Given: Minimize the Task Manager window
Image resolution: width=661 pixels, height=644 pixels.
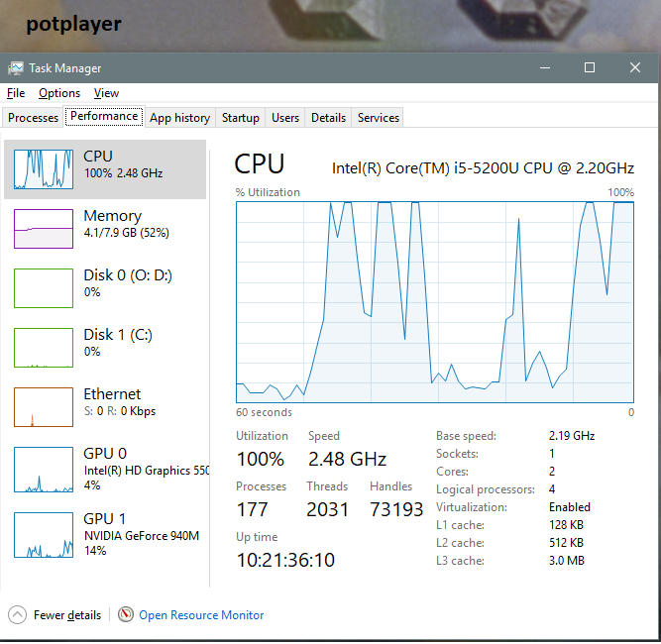Looking at the screenshot, I should point(545,67).
